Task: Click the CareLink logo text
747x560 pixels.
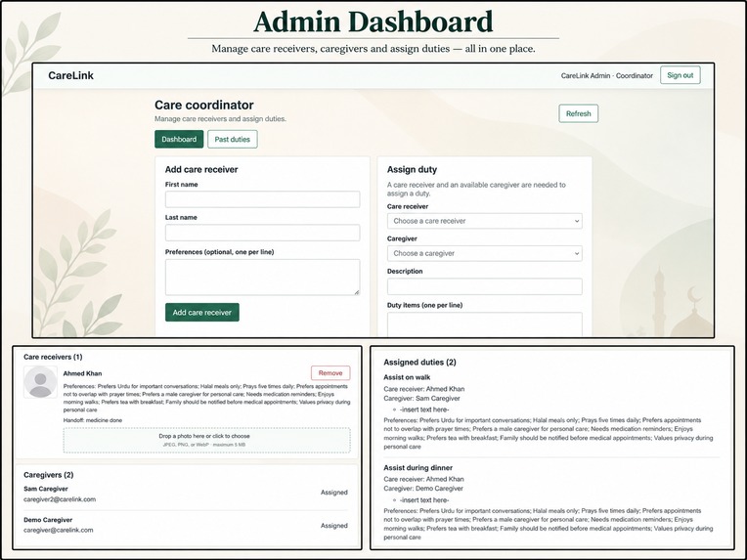Action: 71,75
